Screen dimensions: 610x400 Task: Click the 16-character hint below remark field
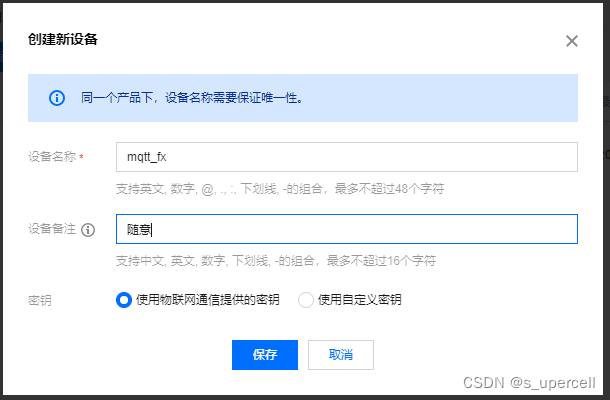coord(275,260)
